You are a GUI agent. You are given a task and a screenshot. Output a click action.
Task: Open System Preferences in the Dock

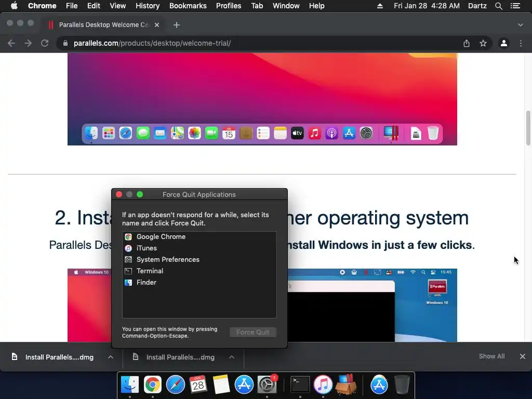click(x=268, y=385)
